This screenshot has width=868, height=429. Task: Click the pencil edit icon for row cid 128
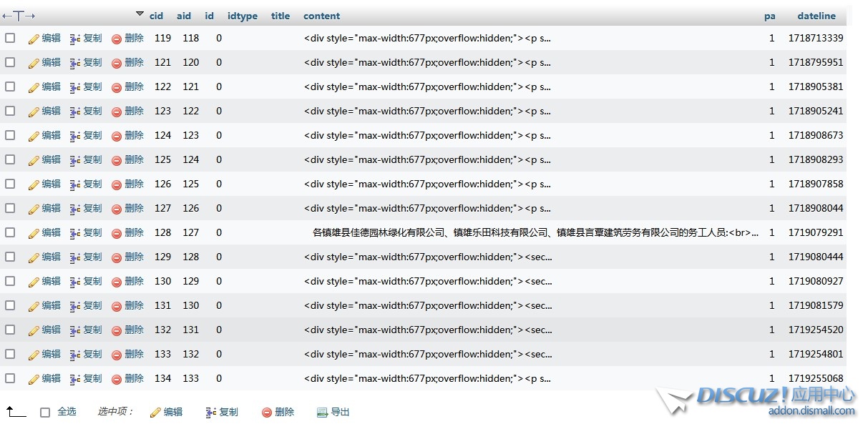coord(34,233)
